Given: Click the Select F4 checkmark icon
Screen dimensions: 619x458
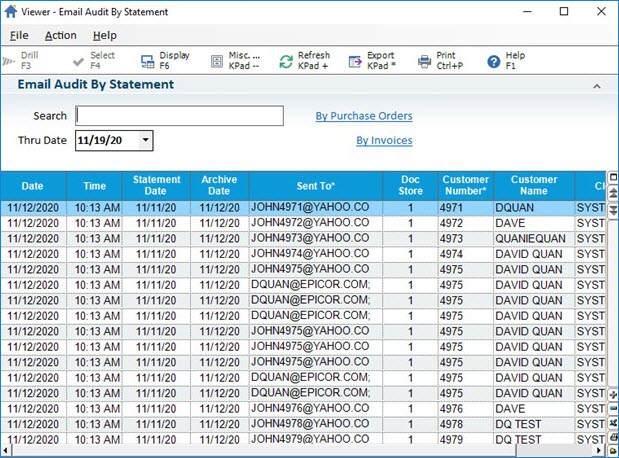Looking at the screenshot, I should click(x=76, y=61).
